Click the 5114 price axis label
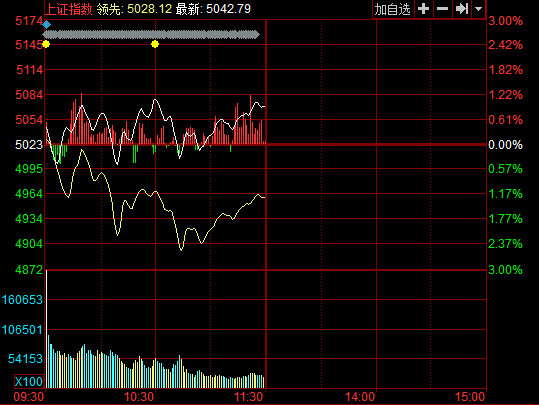Viewport: 539px width, 405px height. pyautogui.click(x=30, y=70)
